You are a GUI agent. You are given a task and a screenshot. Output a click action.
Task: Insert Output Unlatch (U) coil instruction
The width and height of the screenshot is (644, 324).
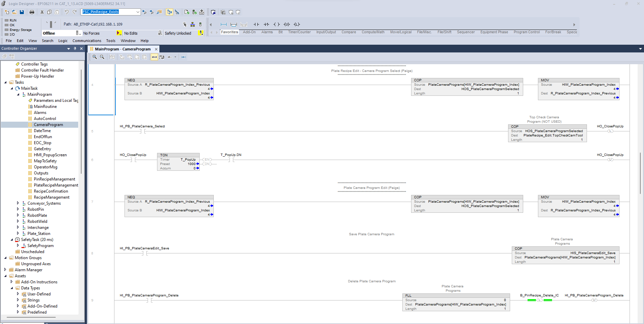click(287, 25)
